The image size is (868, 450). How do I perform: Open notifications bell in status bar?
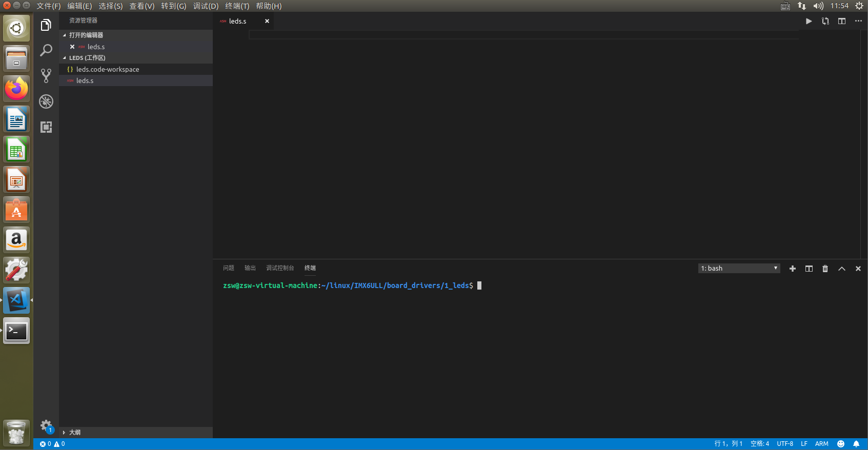[x=856, y=444]
